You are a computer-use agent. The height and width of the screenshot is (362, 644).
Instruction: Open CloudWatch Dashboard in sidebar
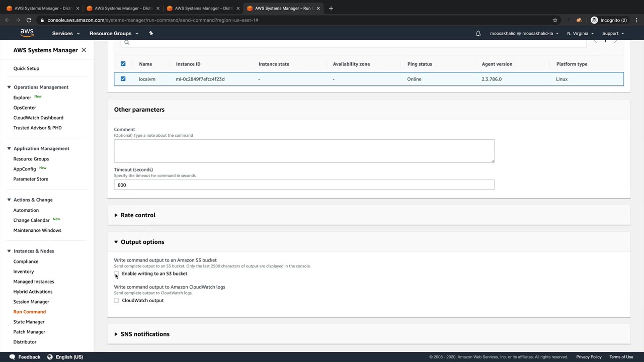pyautogui.click(x=38, y=118)
